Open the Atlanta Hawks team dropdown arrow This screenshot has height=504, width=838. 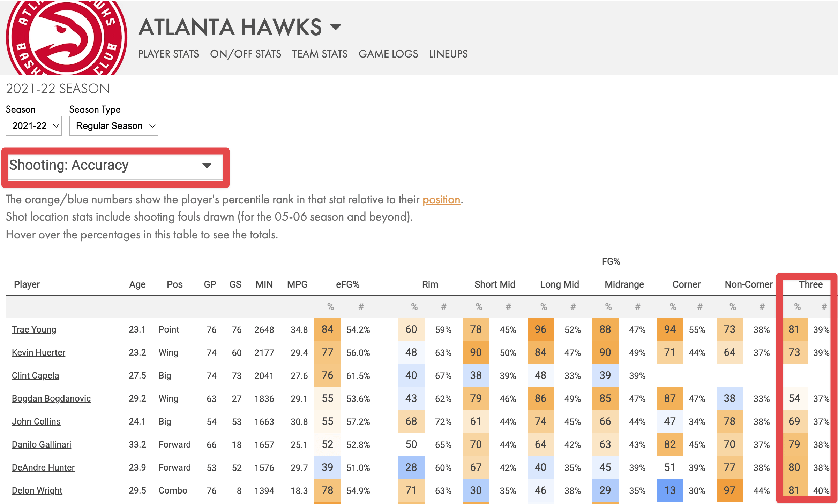pyautogui.click(x=336, y=27)
